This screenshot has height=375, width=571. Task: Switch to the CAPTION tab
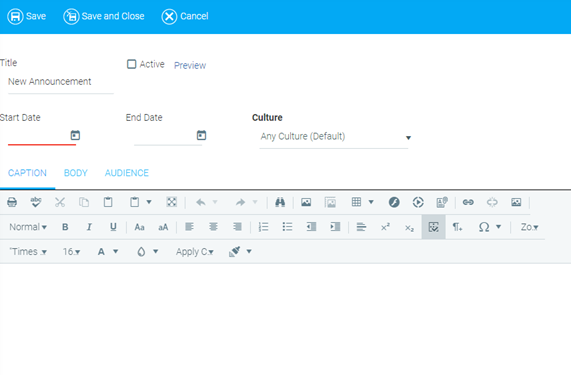pyautogui.click(x=27, y=173)
